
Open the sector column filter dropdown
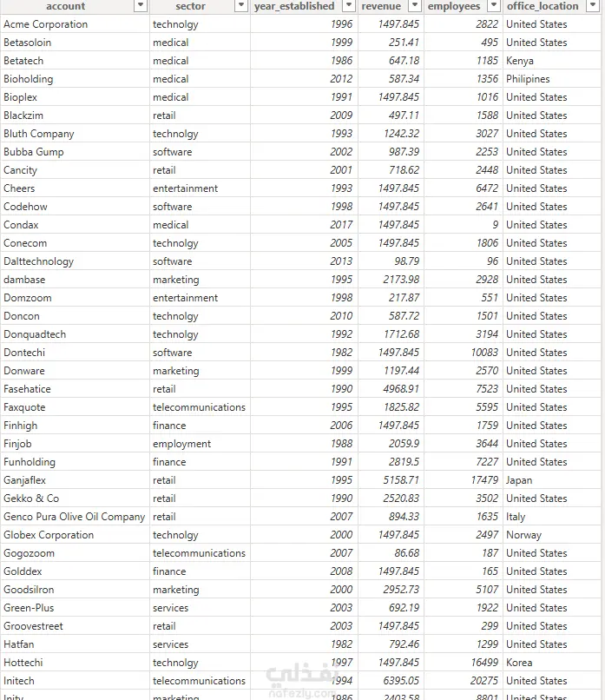241,6
